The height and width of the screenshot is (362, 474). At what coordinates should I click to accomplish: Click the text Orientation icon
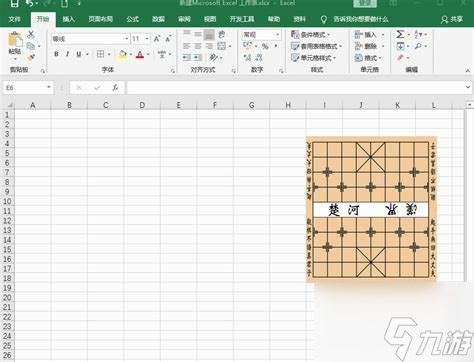[214, 58]
